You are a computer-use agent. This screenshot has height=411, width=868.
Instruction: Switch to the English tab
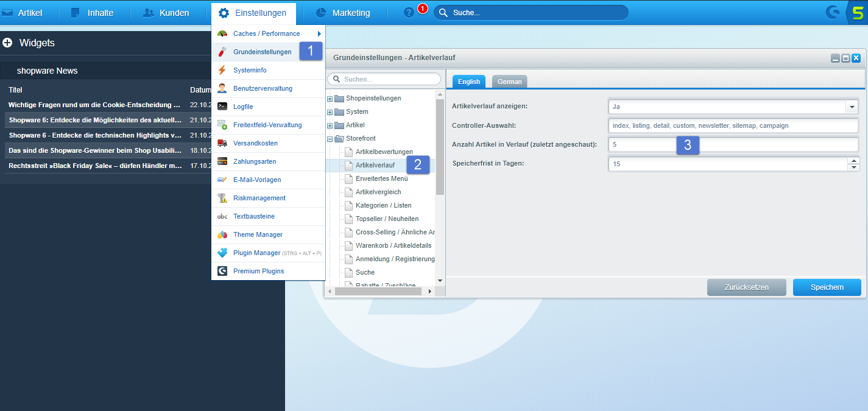(x=469, y=82)
